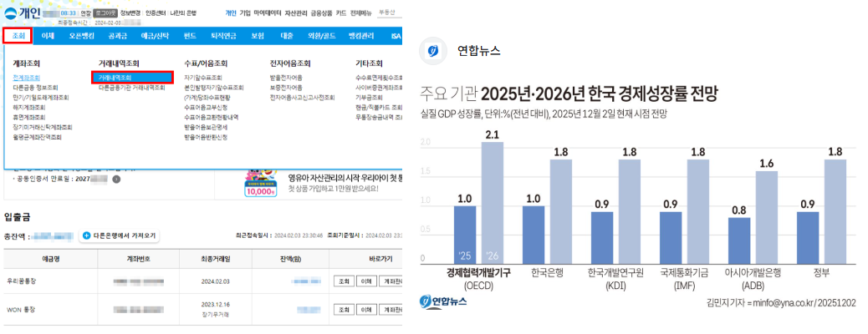This screenshot has height=334, width=868.
Task: Select 기부금조회 under 기타조회
Action: 368,98
